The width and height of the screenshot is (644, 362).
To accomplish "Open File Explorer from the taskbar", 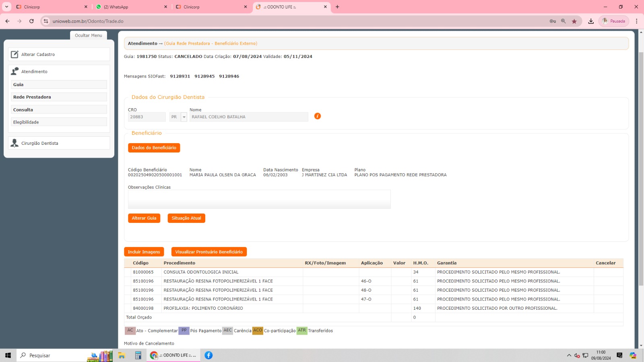I will click(x=122, y=355).
